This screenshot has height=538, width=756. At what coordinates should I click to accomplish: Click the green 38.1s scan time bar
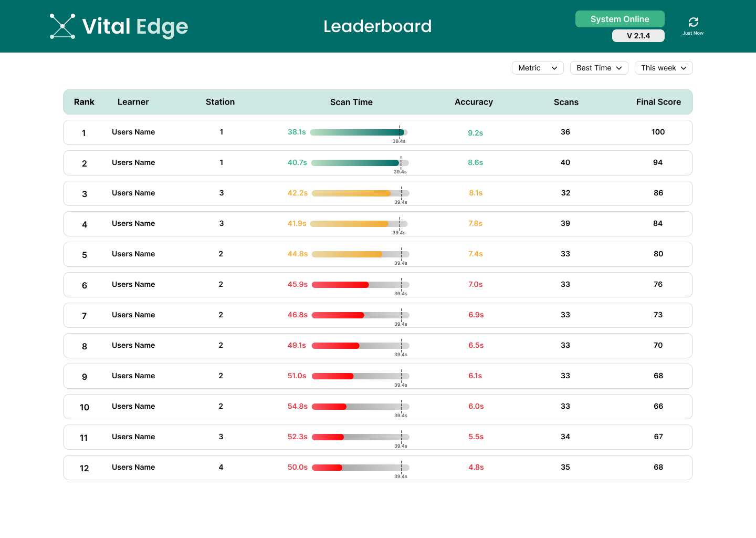pyautogui.click(x=357, y=132)
